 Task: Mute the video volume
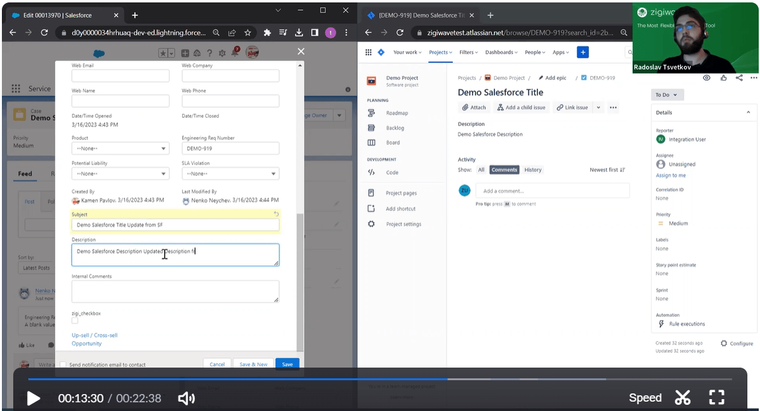(186, 398)
